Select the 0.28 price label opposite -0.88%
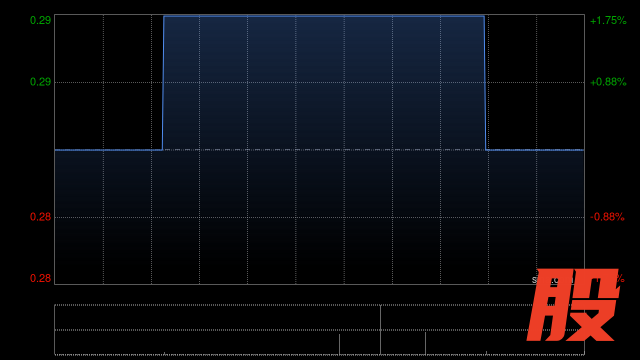Screen dimensions: 640x360 pyautogui.click(x=40, y=217)
